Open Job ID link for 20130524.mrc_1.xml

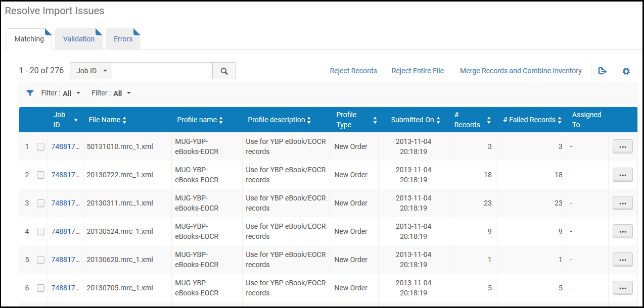(x=66, y=231)
